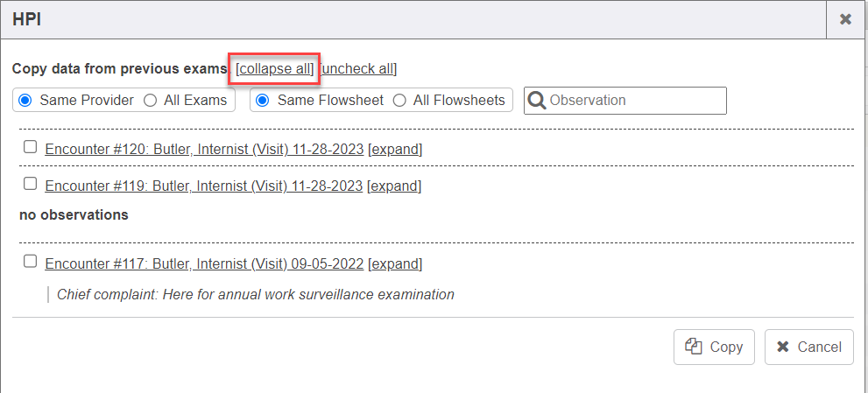The width and height of the screenshot is (868, 393).
Task: Check the Encounter #120 checkbox
Action: coord(31,147)
